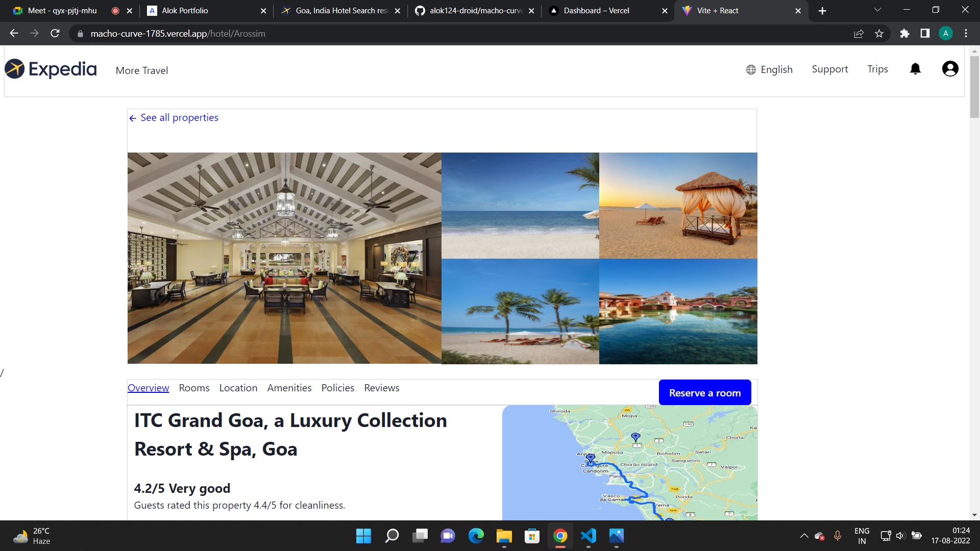Open Visual Studio Code from taskbar
This screenshot has height=551, width=980.
pyautogui.click(x=588, y=536)
